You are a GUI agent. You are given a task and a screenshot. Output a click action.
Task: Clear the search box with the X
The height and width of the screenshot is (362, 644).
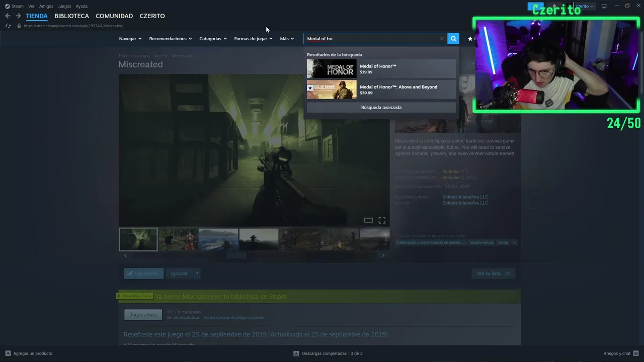[442, 39]
